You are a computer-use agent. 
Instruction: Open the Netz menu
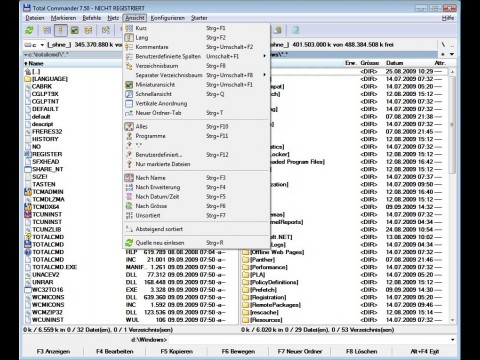pyautogui.click(x=113, y=18)
